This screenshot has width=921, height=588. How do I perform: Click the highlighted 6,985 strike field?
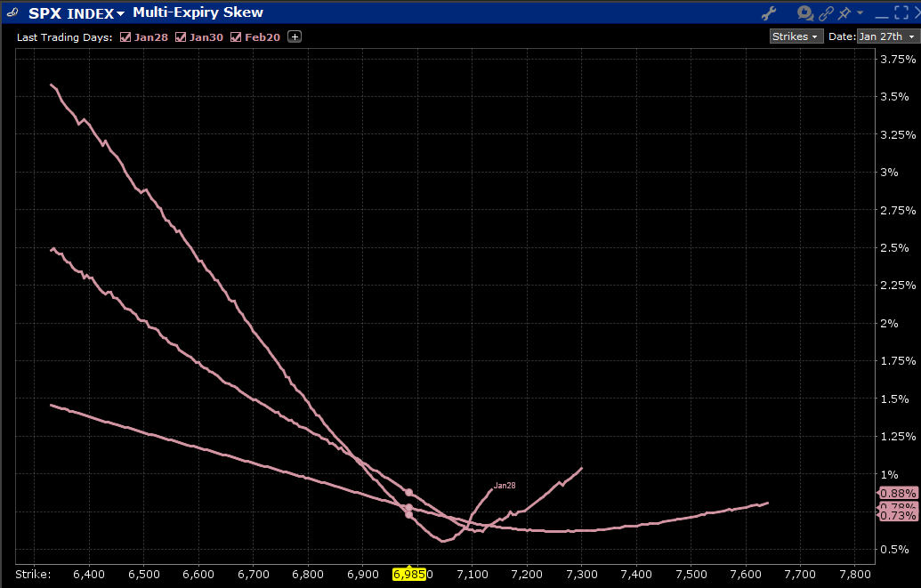[410, 575]
